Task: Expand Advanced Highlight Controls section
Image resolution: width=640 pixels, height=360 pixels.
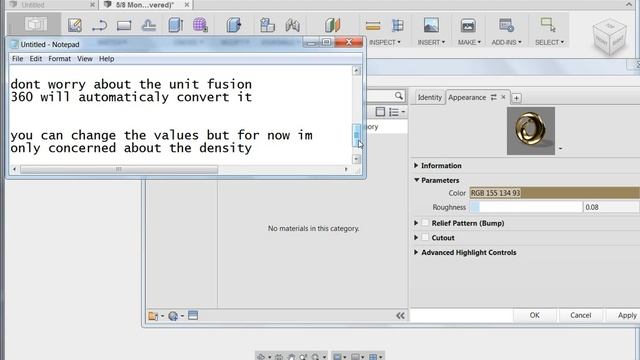Action: pyautogui.click(x=416, y=252)
